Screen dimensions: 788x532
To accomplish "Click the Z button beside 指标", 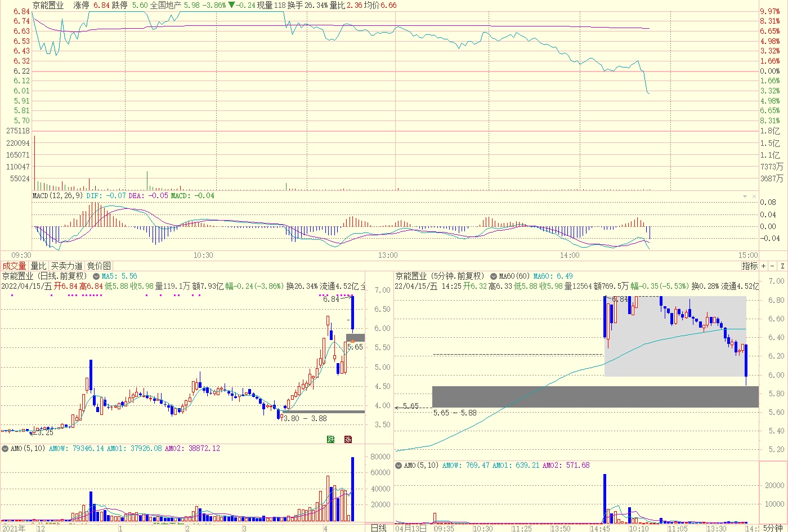I will pos(782,266).
